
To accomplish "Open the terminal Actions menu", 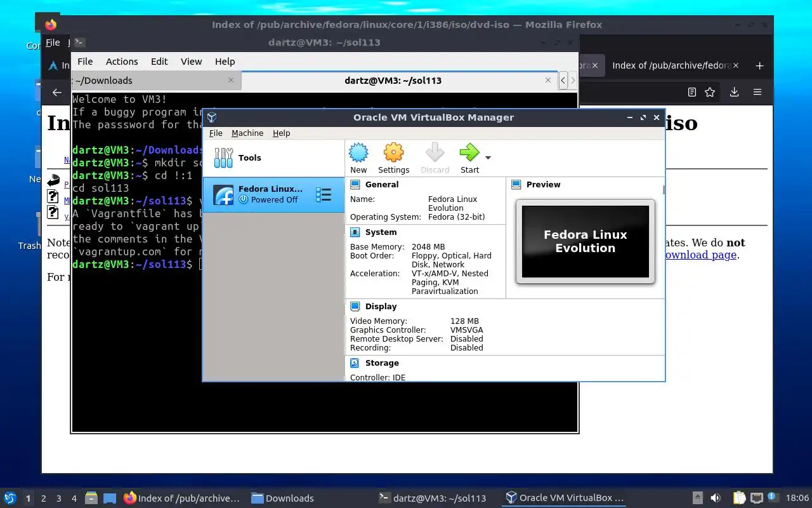I will [x=122, y=61].
